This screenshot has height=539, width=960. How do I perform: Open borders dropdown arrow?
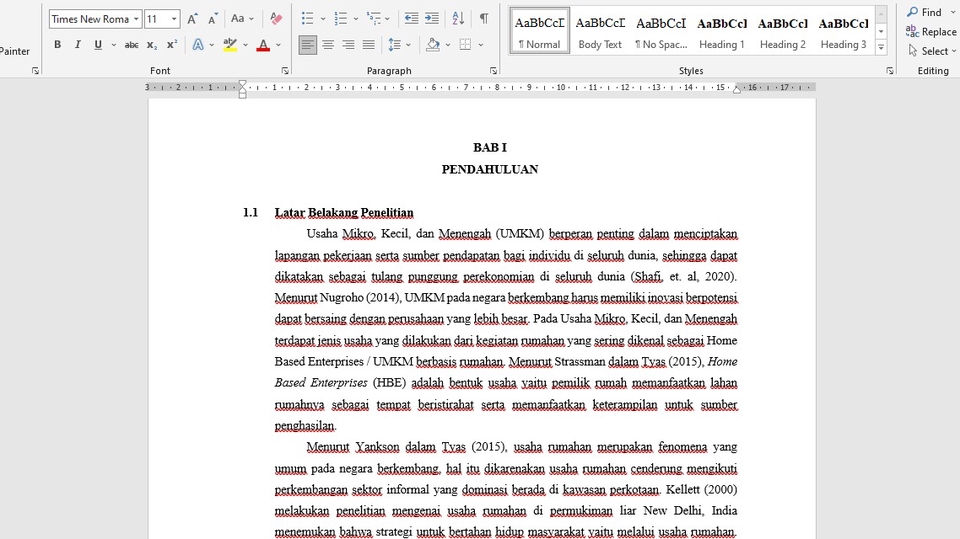481,45
